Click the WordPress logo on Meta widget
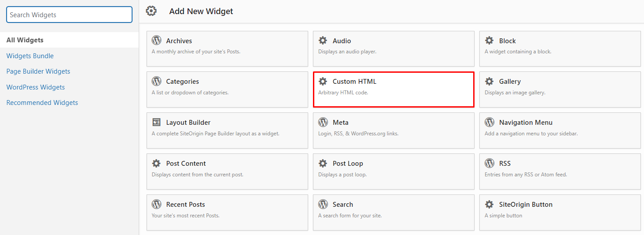Image resolution: width=644 pixels, height=235 pixels. pyautogui.click(x=323, y=122)
